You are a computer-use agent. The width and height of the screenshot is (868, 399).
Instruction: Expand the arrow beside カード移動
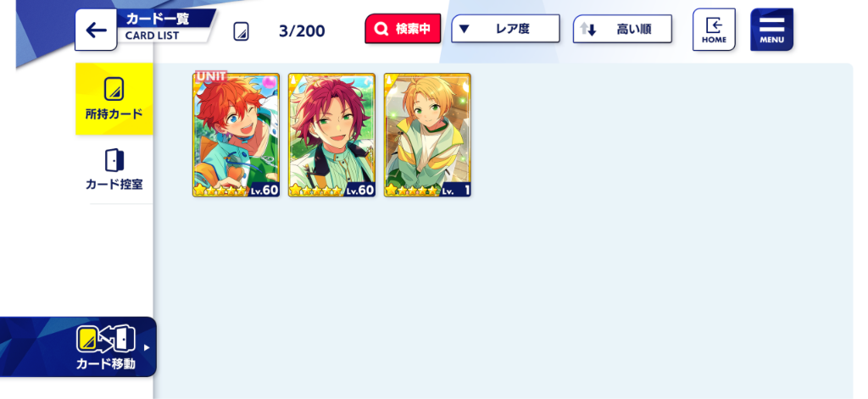(x=147, y=347)
